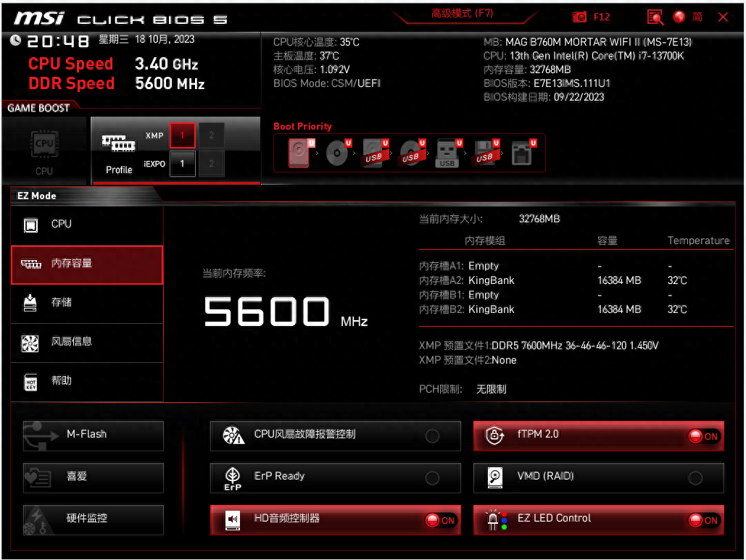Toggle VMD (RAID) switch
This screenshot has height=560, width=746.
pyautogui.click(x=695, y=477)
